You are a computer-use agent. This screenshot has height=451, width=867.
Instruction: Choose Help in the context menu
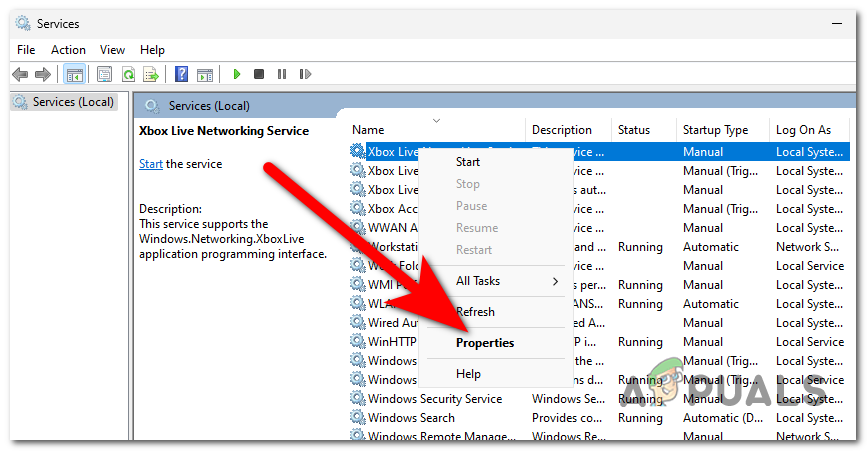coord(495,374)
